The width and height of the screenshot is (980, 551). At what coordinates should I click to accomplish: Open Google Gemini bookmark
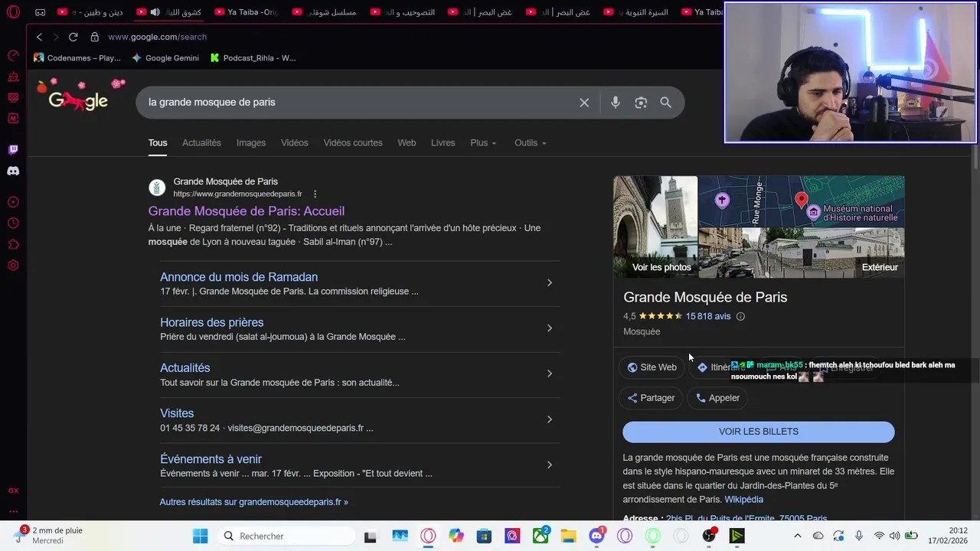tap(165, 58)
